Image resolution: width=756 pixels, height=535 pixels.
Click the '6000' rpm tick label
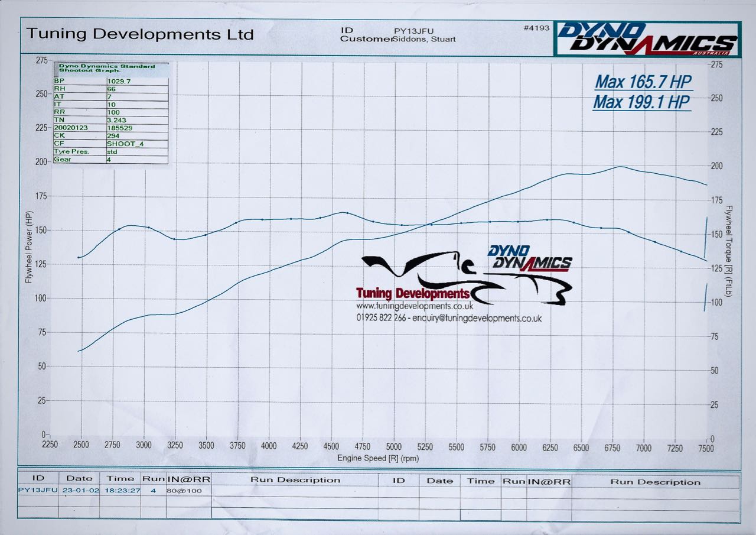(x=518, y=448)
